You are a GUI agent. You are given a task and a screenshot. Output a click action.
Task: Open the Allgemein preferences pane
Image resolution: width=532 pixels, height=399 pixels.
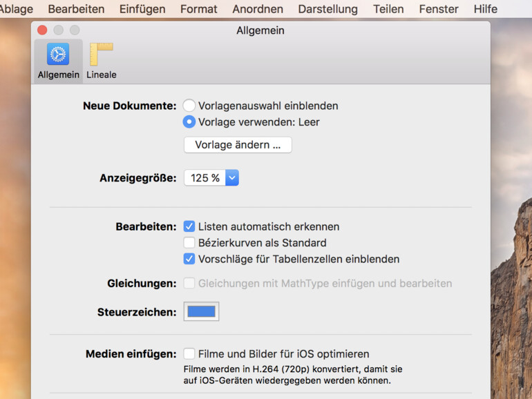pyautogui.click(x=58, y=61)
